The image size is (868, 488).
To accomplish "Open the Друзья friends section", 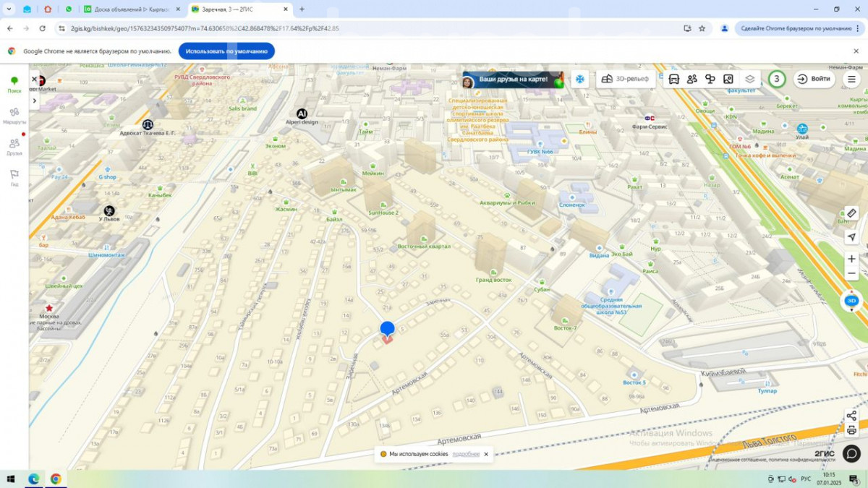I will pyautogui.click(x=14, y=147).
